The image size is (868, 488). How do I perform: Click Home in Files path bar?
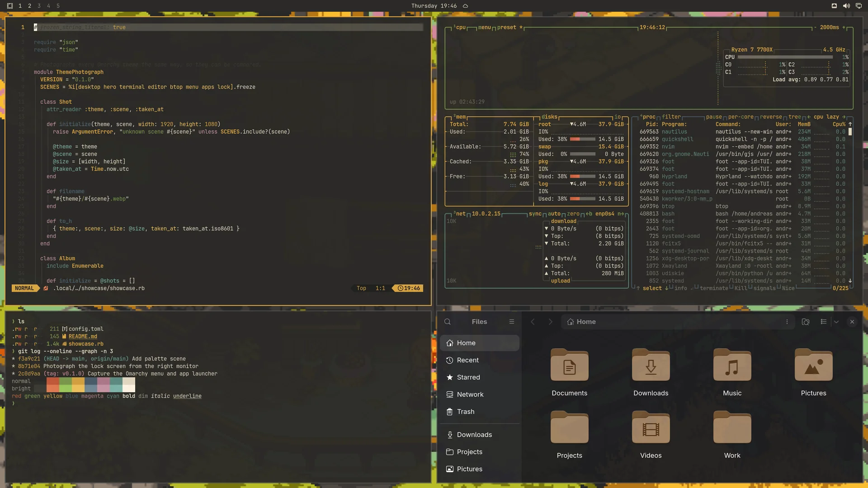(581, 322)
